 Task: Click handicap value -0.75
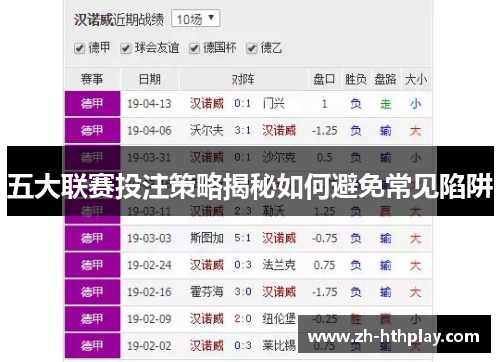click(x=324, y=238)
